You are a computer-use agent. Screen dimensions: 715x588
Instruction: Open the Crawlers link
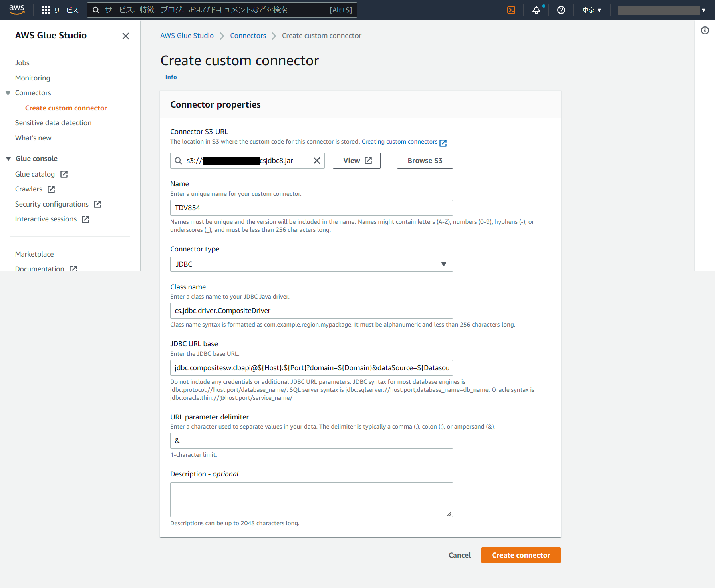click(x=29, y=189)
